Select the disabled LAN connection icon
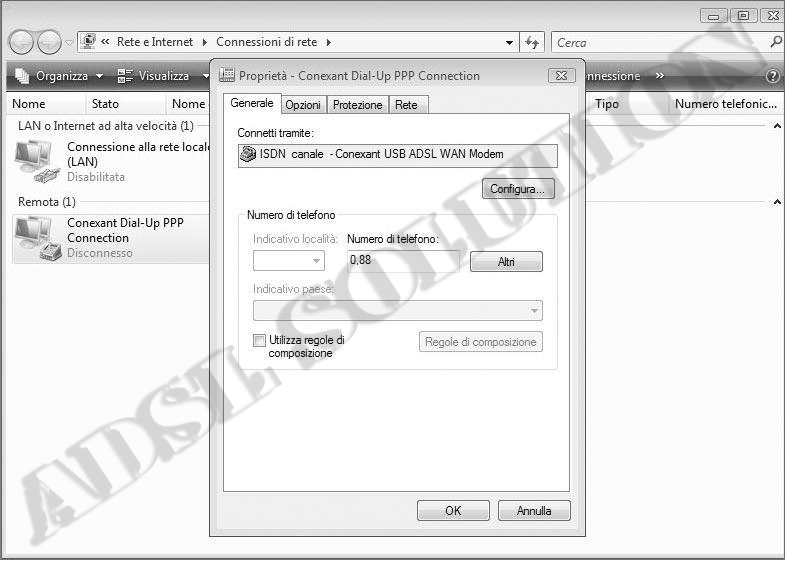This screenshot has width=785, height=561. pos(37,162)
